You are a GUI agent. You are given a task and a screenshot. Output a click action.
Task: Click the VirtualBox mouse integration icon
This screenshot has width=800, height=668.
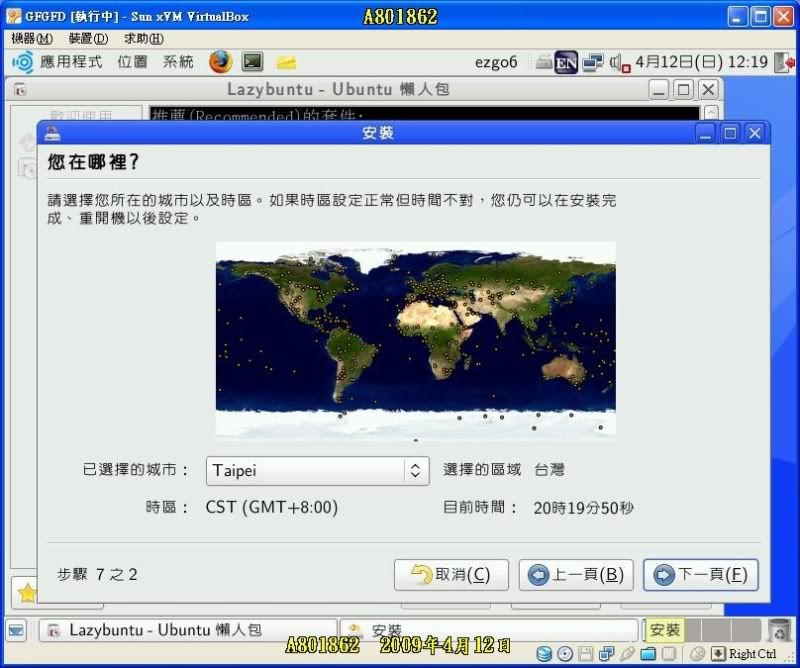click(697, 654)
